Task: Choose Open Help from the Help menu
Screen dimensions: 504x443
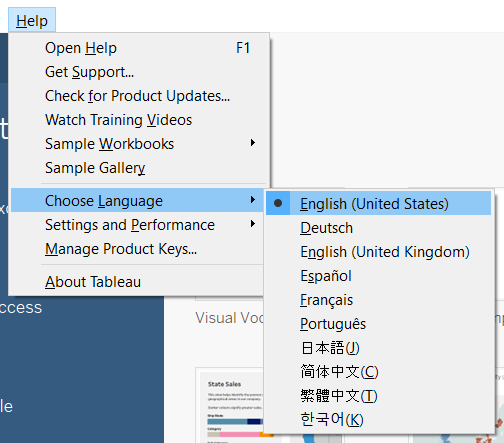Action: tap(139, 48)
